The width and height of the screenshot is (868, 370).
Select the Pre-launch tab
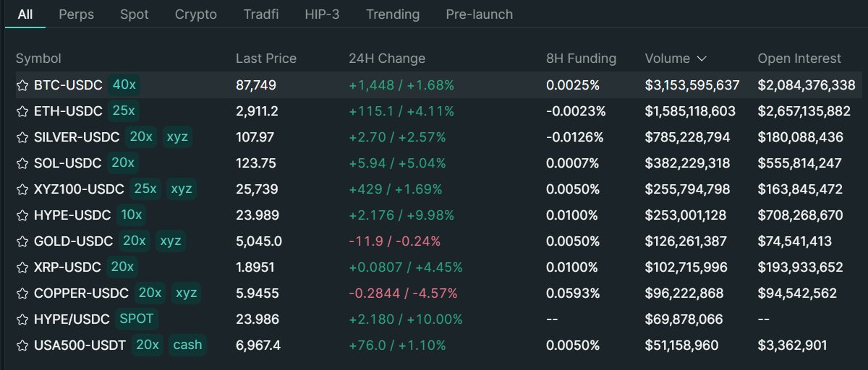479,14
